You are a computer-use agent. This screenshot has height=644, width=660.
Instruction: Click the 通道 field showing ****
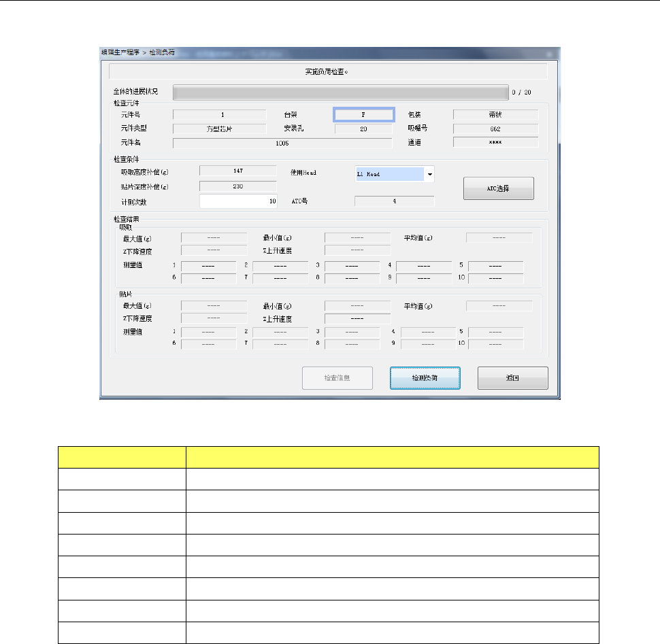pos(495,142)
